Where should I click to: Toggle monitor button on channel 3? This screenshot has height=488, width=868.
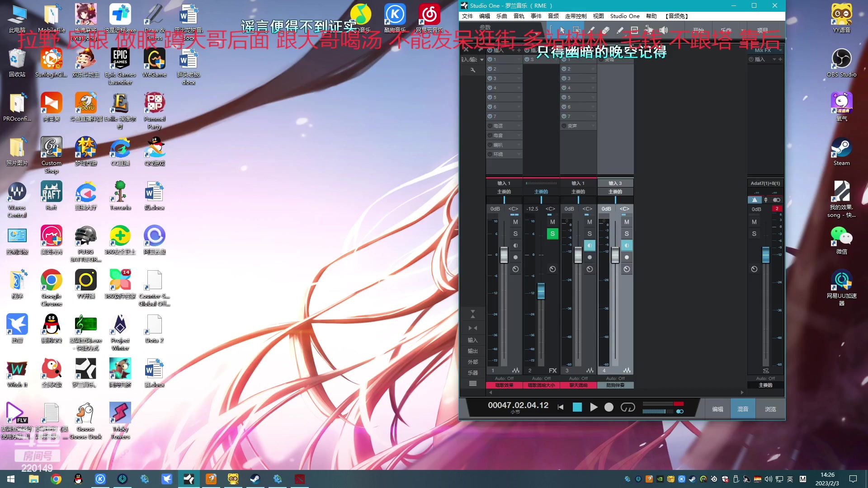(590, 245)
